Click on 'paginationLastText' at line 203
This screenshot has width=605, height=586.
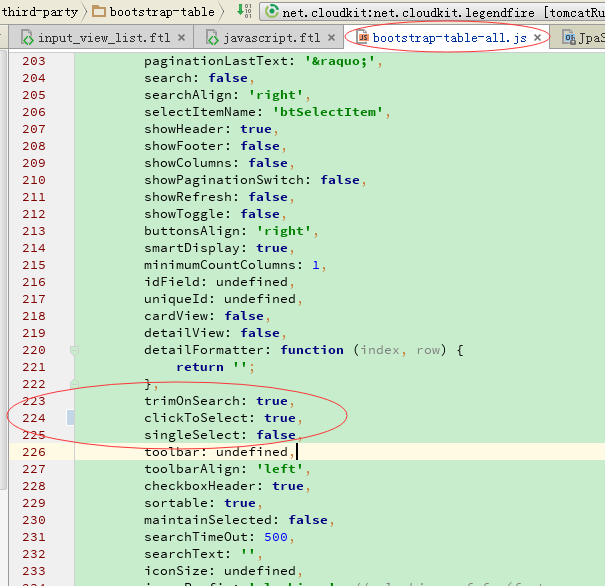tap(217, 61)
